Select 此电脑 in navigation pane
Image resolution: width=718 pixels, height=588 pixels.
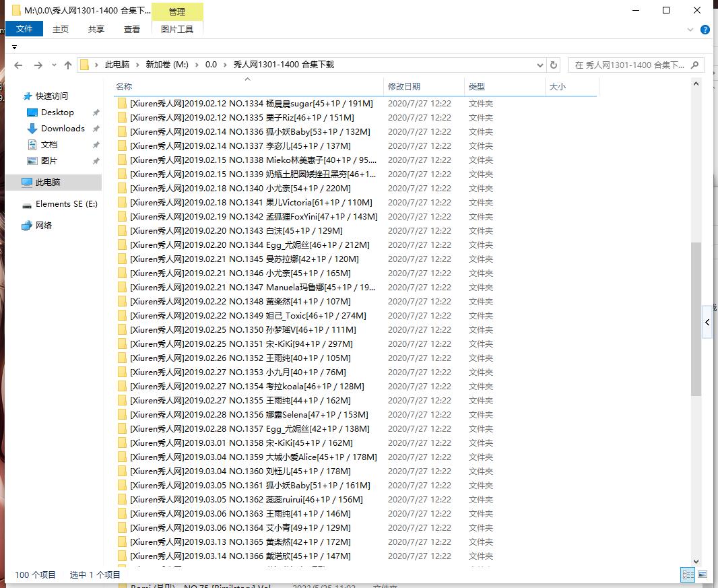coord(54,183)
